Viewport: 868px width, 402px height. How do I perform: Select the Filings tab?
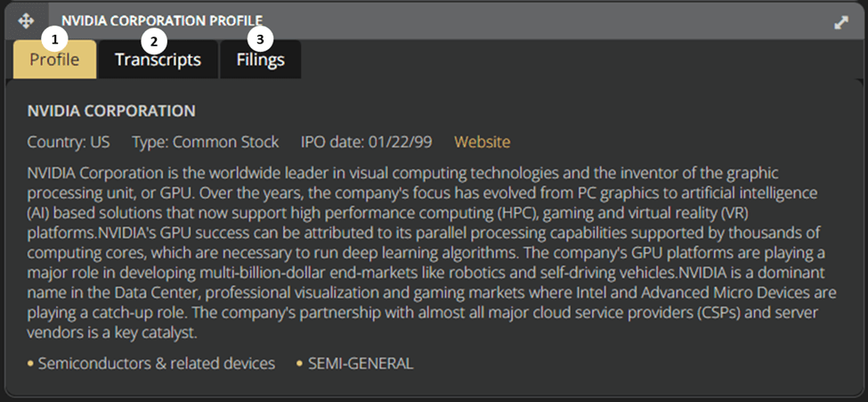[261, 60]
